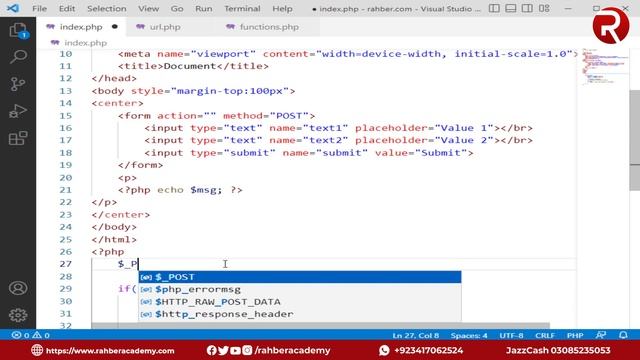
Task: Click Spaces: 4 indentation setting
Action: 469,336
